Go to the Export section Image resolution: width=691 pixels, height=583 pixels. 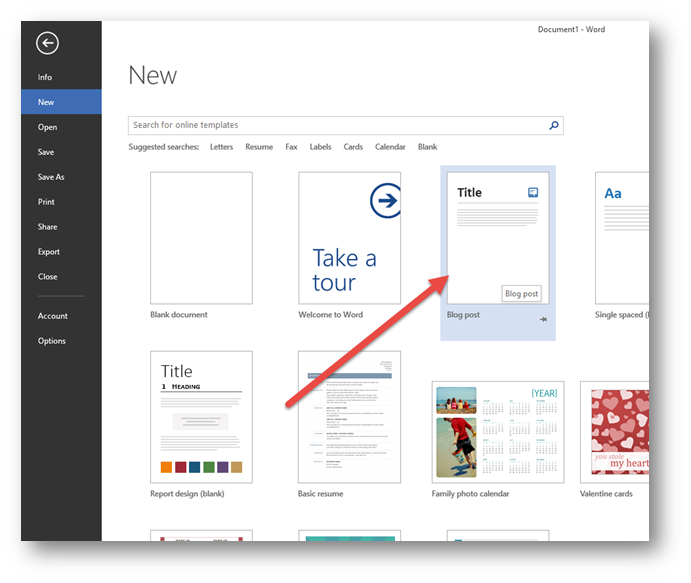pos(49,252)
